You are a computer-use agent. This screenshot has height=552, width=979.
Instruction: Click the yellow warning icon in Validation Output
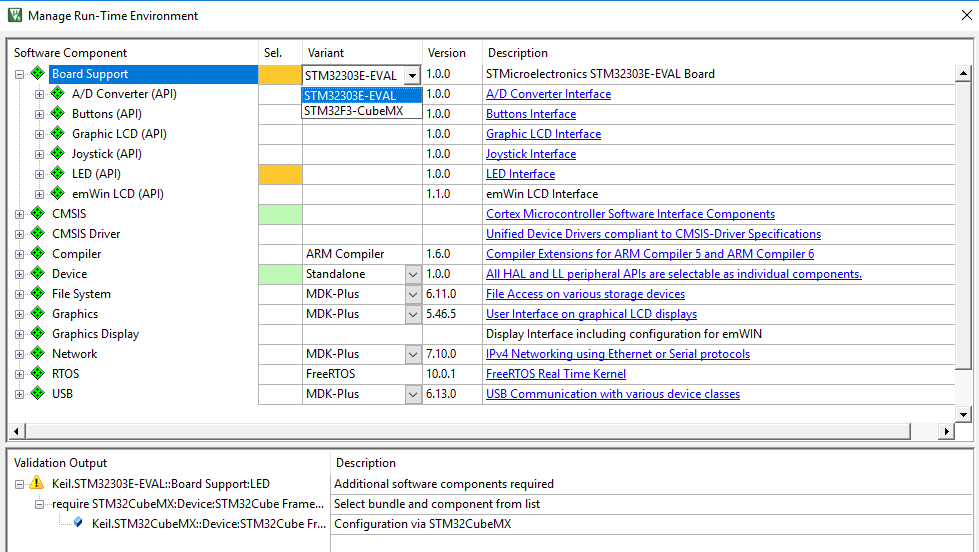(x=37, y=483)
